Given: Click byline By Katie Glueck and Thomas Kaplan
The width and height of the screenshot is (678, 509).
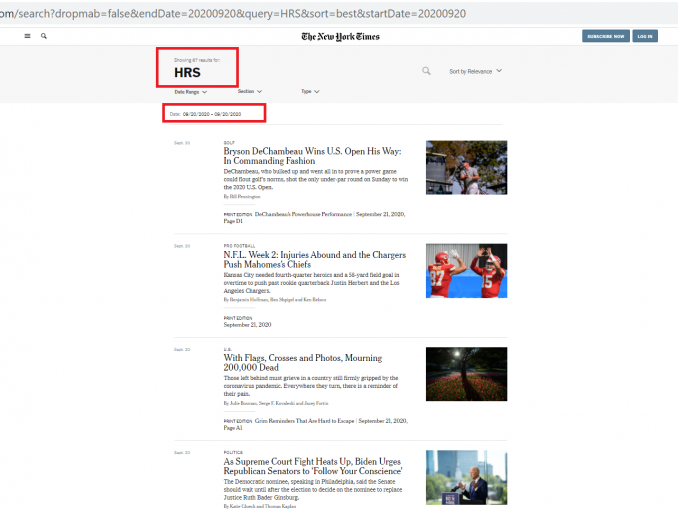Looking at the screenshot, I should (x=259, y=506).
